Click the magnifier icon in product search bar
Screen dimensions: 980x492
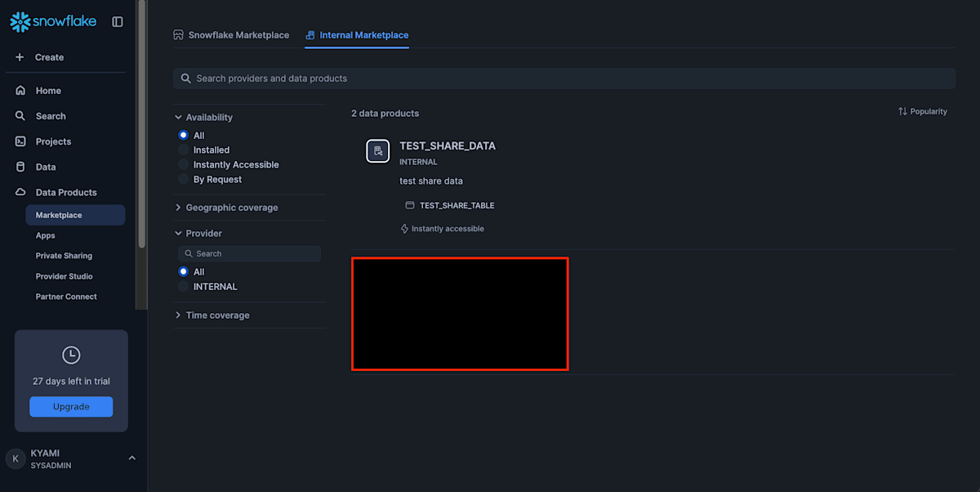coord(186,78)
